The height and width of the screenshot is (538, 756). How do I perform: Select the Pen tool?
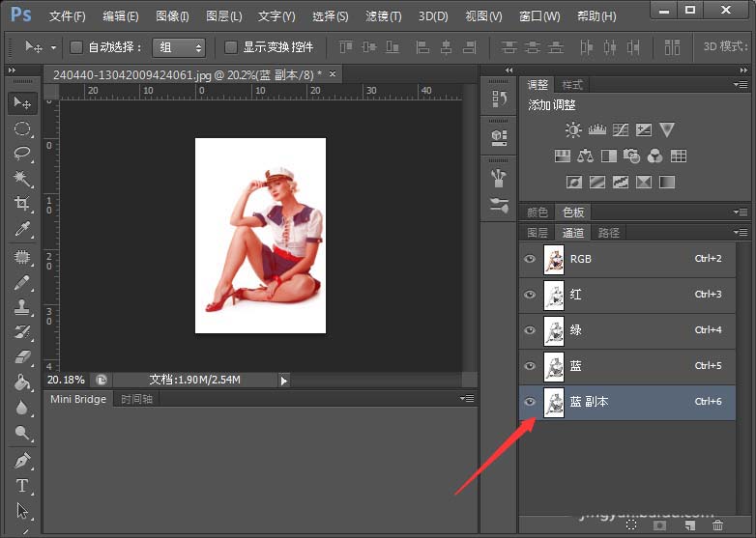(x=22, y=461)
